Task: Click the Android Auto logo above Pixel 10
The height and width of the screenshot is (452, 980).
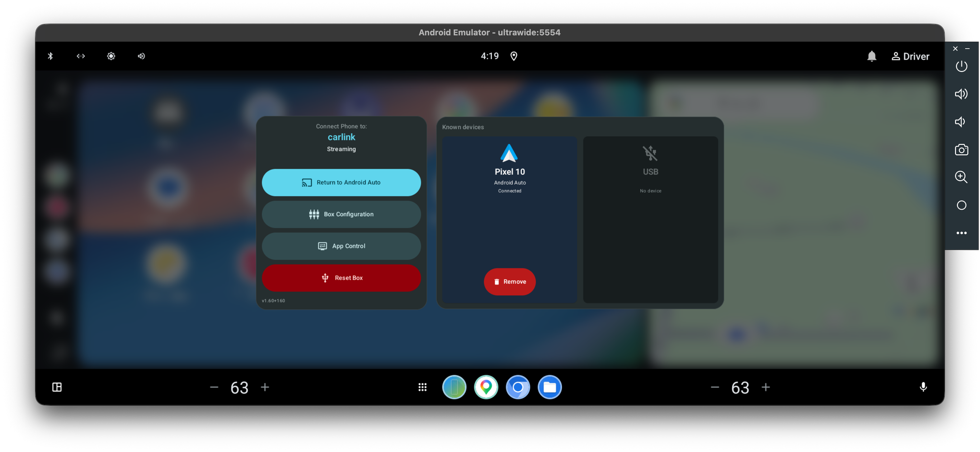Action: click(509, 153)
